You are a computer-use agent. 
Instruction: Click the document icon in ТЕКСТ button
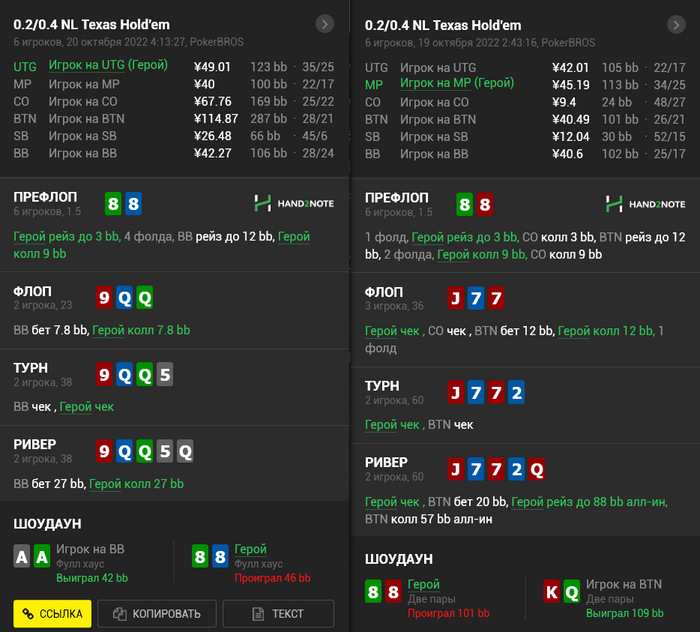pos(258,614)
